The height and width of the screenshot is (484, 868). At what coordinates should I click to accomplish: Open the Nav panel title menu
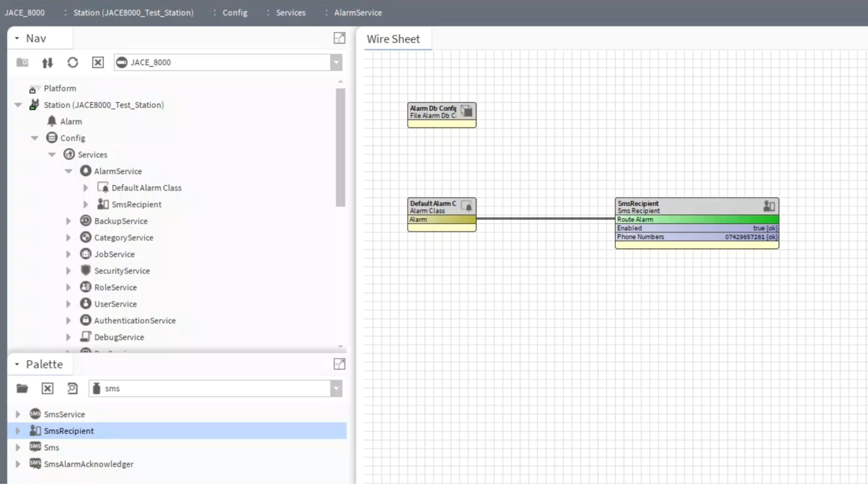tap(17, 38)
